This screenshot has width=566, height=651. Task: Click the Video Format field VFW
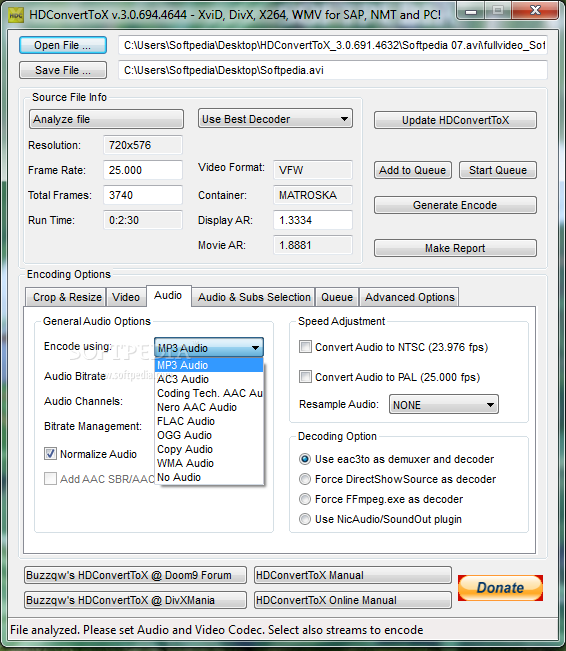tap(313, 170)
